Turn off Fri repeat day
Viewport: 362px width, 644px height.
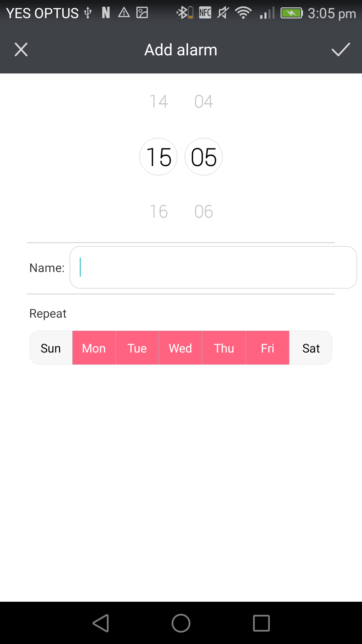tap(267, 348)
